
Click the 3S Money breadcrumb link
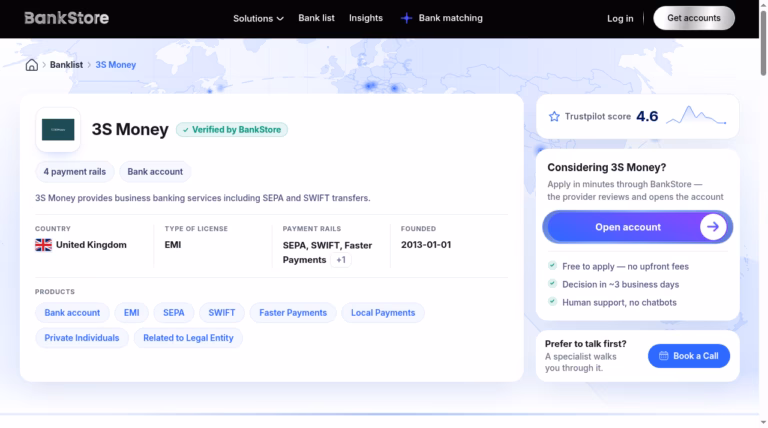pyautogui.click(x=116, y=65)
